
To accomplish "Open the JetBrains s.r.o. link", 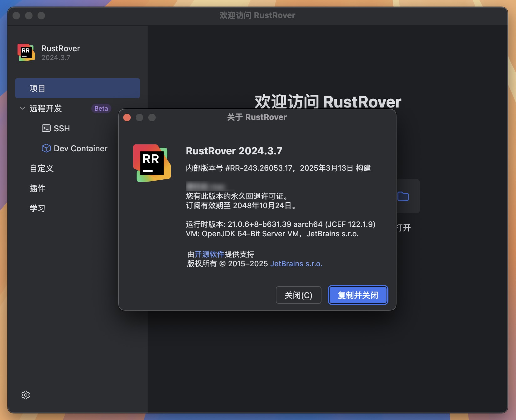I will 296,264.
